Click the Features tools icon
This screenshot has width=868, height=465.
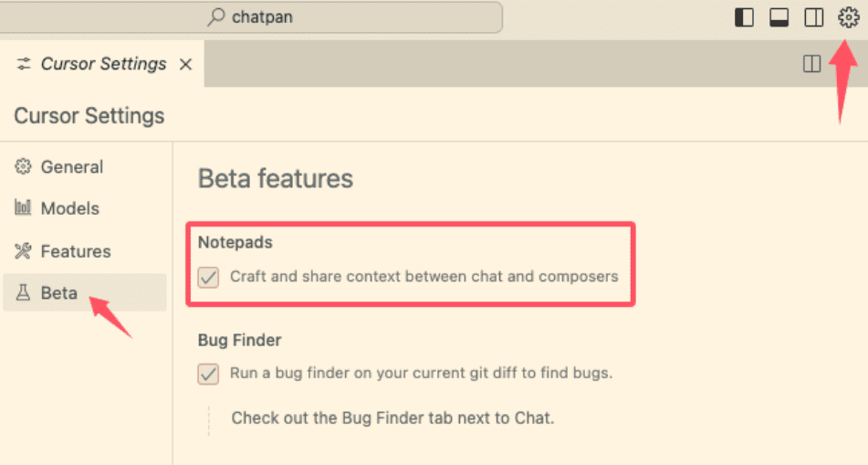(23, 251)
